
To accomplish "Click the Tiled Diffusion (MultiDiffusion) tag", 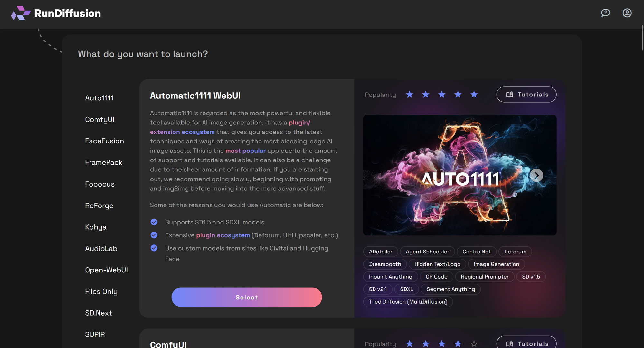I will [x=408, y=302].
